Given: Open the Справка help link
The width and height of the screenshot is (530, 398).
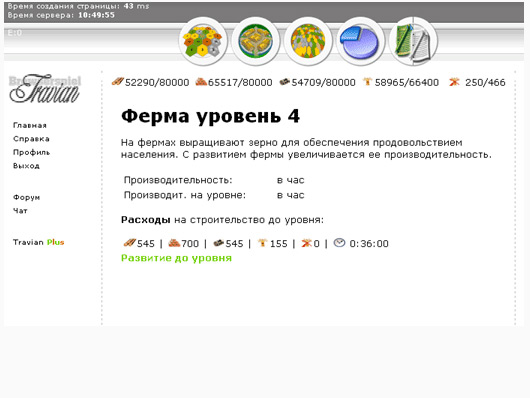Looking at the screenshot, I should point(31,139).
